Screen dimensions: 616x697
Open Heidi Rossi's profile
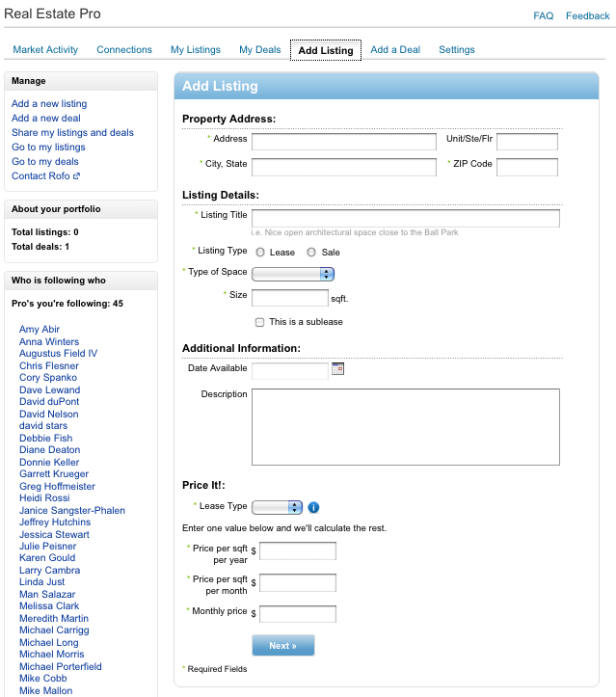pyautogui.click(x=44, y=497)
